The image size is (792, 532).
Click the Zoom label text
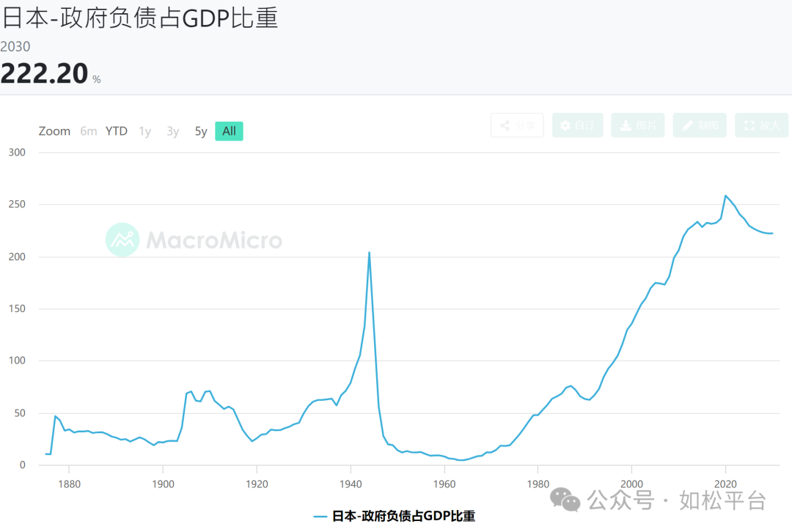click(x=54, y=130)
